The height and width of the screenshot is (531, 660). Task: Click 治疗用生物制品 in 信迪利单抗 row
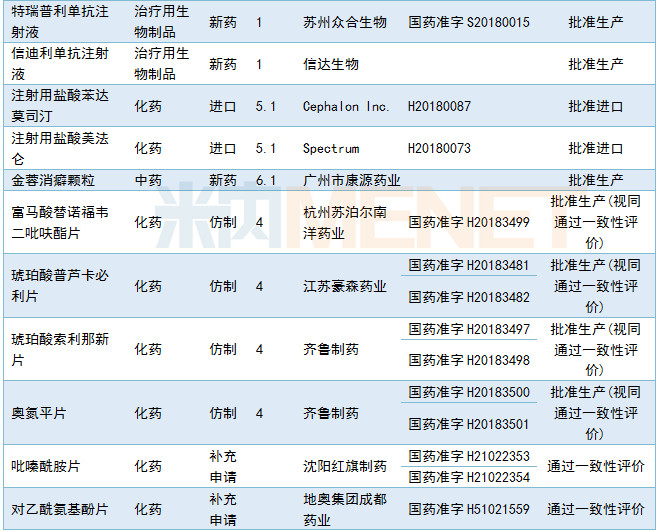[x=162, y=64]
